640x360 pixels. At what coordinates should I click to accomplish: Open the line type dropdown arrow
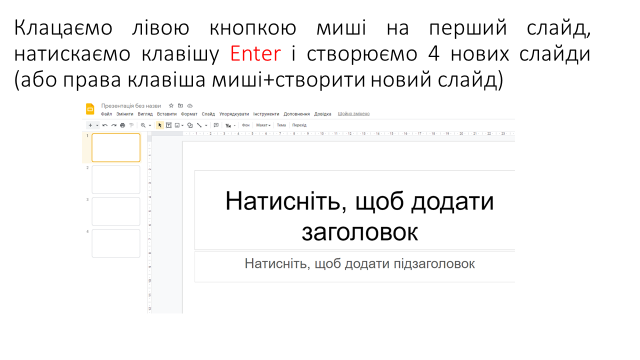pos(206,125)
